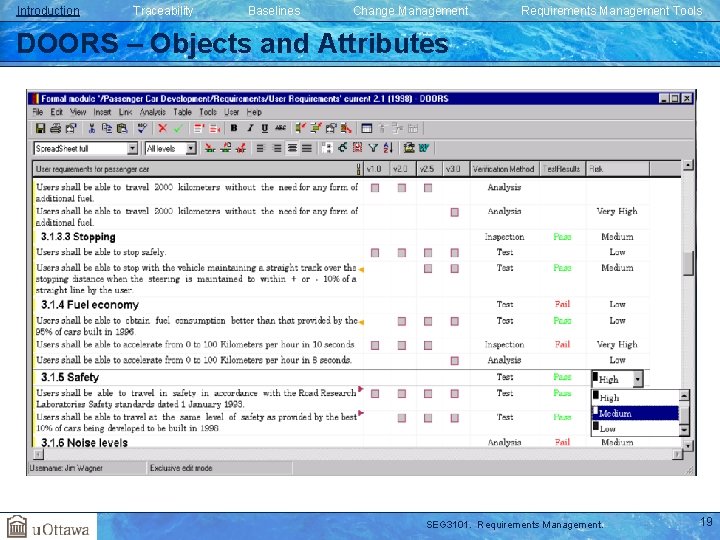Open the Analysis menu
Image resolution: width=720 pixels, height=540 pixels.
(152, 112)
